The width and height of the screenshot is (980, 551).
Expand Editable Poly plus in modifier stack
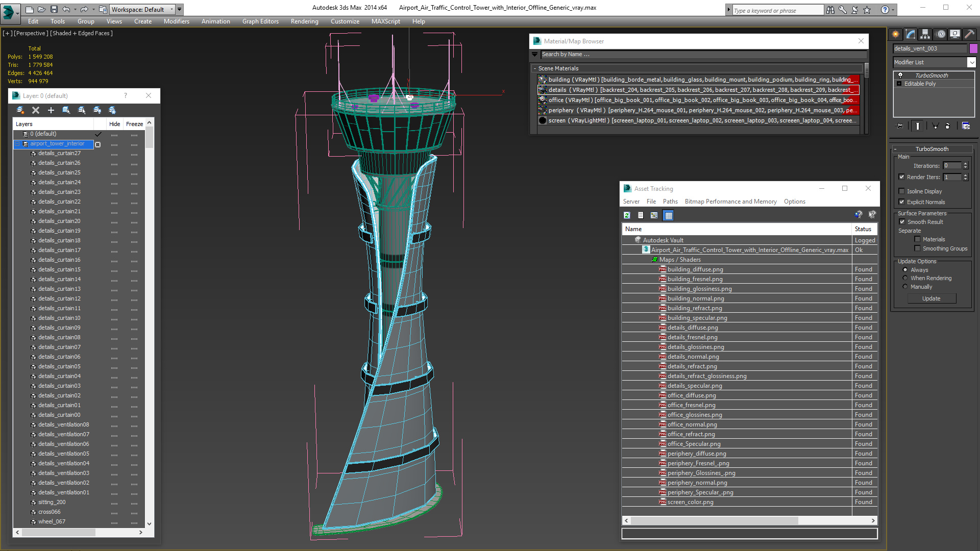899,84
